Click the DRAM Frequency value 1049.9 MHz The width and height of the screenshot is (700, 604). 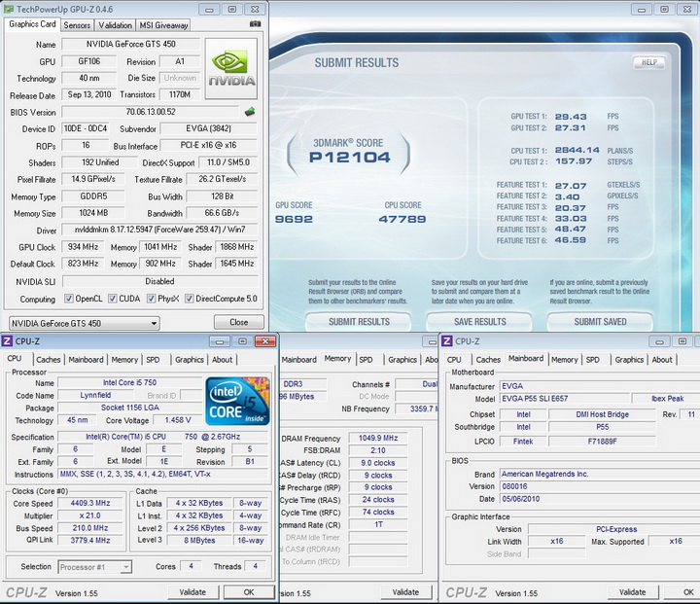coord(377,438)
